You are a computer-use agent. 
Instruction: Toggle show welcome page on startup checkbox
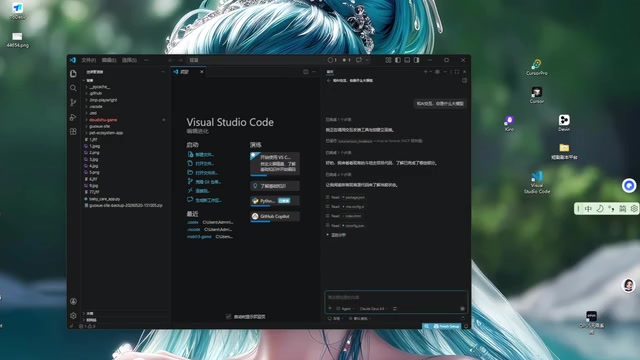click(228, 317)
